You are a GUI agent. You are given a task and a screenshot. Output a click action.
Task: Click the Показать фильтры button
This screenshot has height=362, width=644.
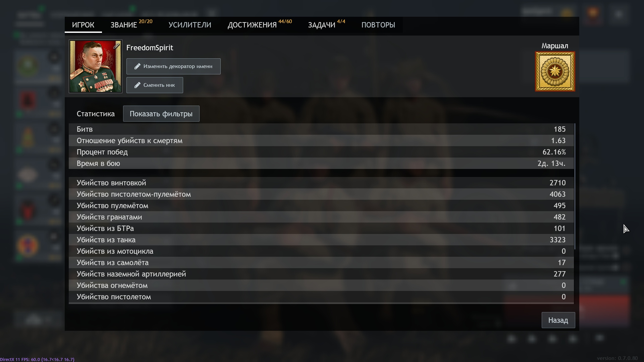point(161,114)
